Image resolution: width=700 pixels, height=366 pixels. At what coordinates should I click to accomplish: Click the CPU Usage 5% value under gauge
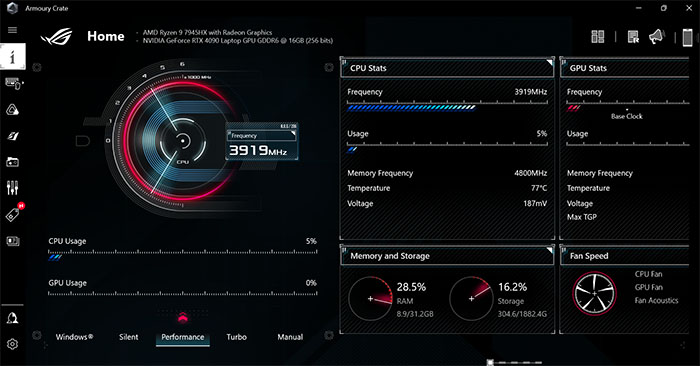311,241
